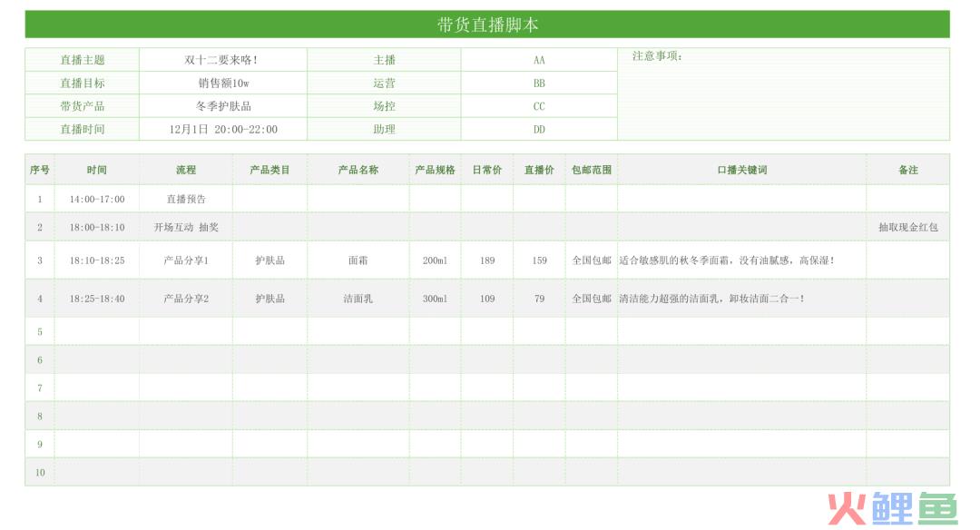Click 护肤品 in the 产品分享2 row
This screenshot has height=530, width=980.
point(269,298)
